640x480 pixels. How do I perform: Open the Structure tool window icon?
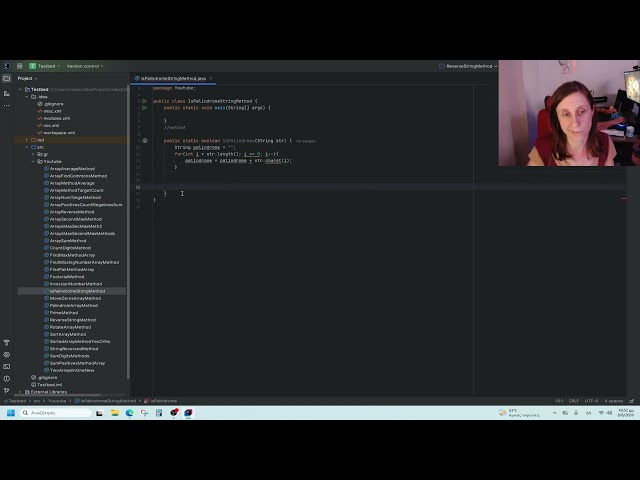pos(7,93)
